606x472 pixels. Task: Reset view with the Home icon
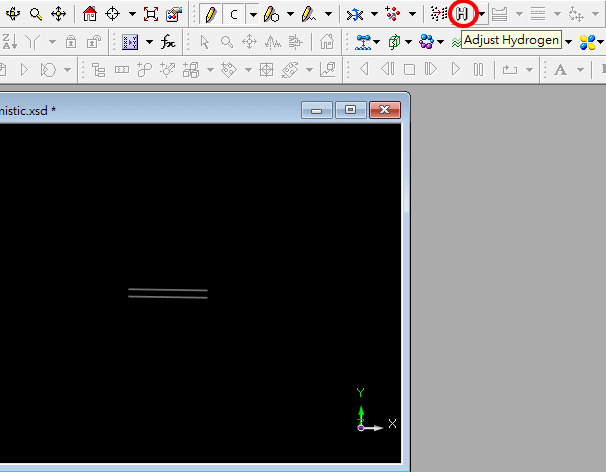tap(90, 15)
